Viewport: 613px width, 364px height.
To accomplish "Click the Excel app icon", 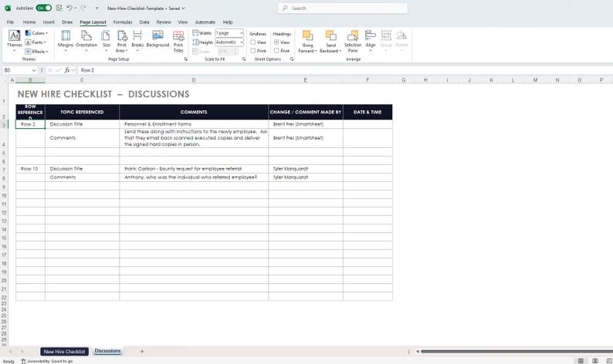I will click(8, 8).
